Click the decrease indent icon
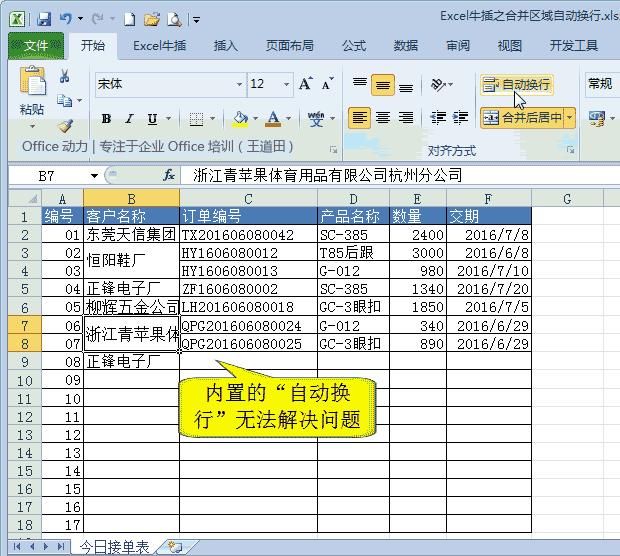 coord(438,118)
